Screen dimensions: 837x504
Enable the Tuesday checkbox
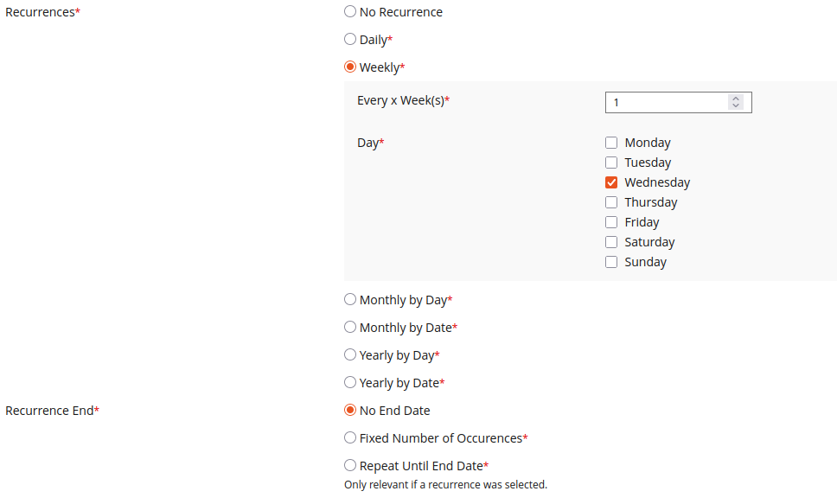(x=611, y=163)
